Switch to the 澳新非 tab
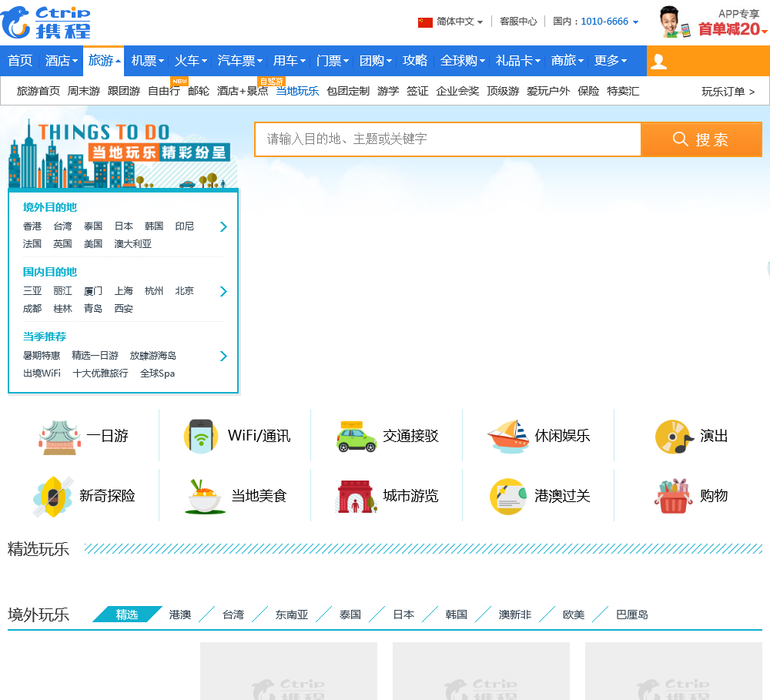This screenshot has width=770, height=700. [x=515, y=615]
